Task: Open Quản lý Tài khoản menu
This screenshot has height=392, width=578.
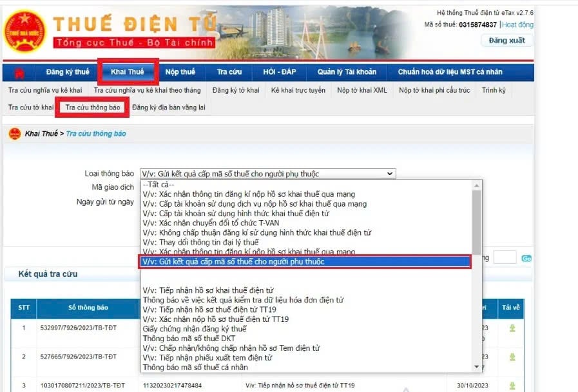Action: click(x=347, y=72)
